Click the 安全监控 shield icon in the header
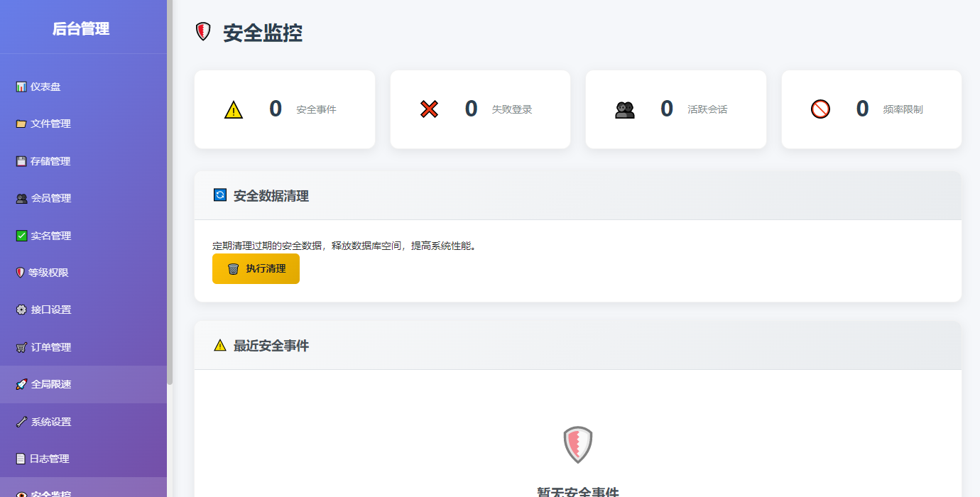 [204, 31]
